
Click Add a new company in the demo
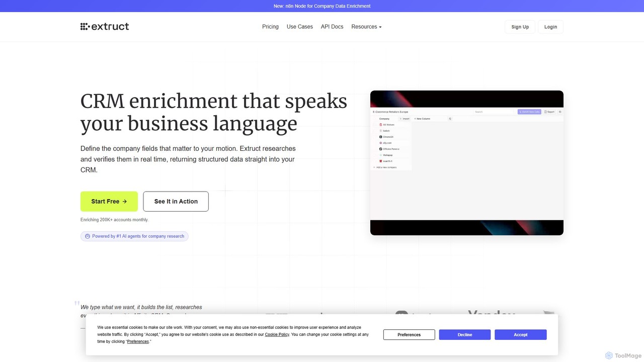coord(385,167)
